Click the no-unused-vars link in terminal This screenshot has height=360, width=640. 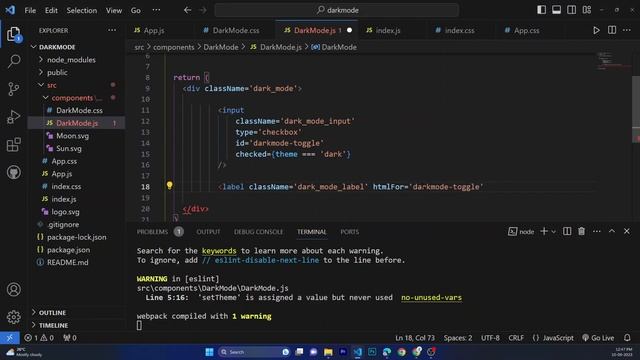pos(431,298)
